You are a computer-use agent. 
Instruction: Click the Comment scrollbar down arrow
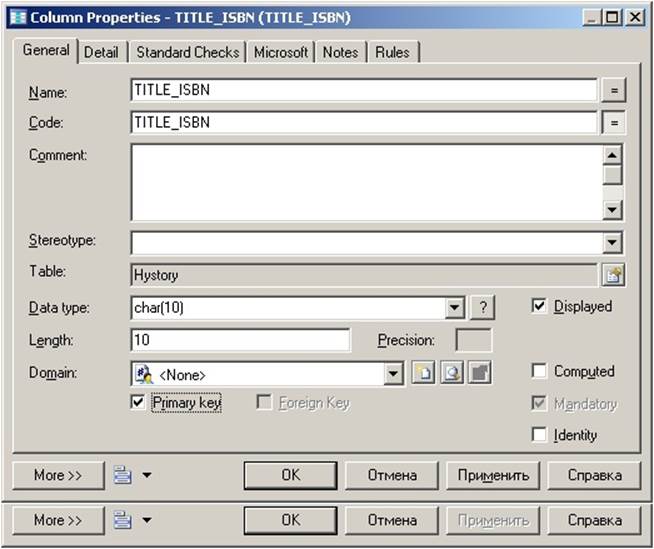(612, 209)
